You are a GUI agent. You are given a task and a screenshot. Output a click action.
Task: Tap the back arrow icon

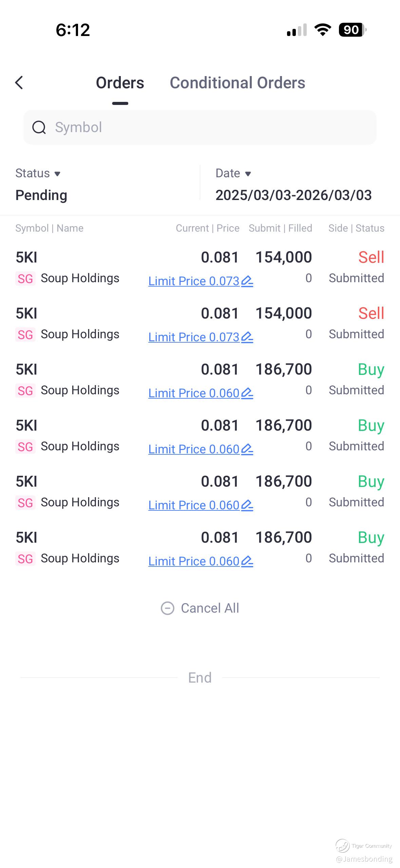pos(19,83)
